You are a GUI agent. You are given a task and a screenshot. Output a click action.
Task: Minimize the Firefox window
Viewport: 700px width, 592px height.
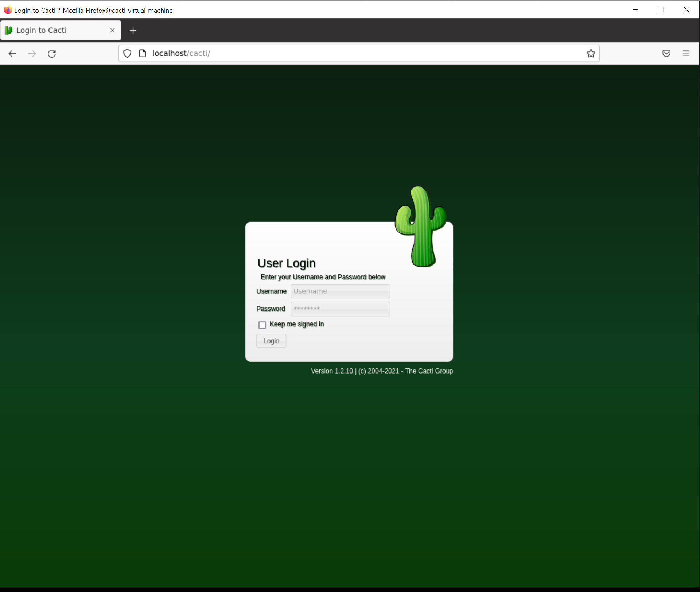coord(635,10)
